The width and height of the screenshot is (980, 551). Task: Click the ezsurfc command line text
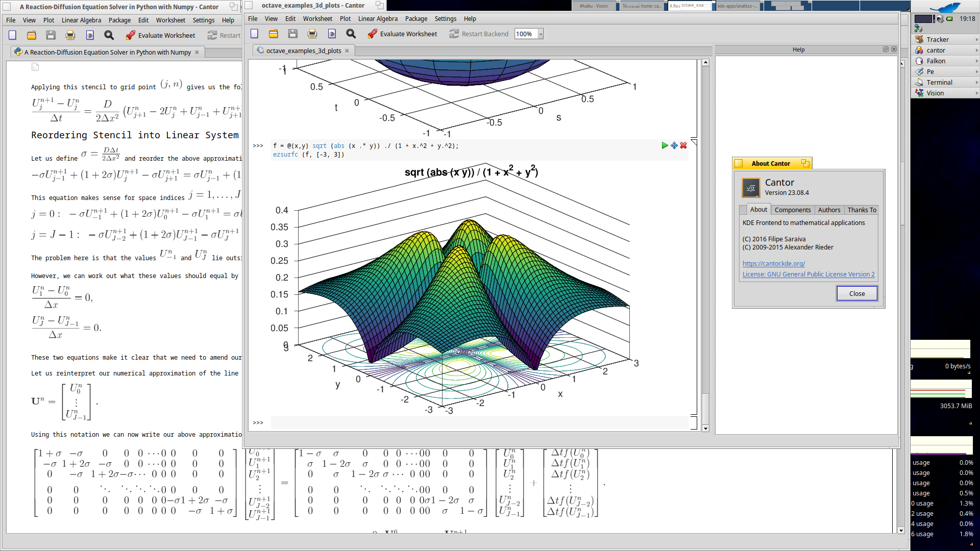309,155
